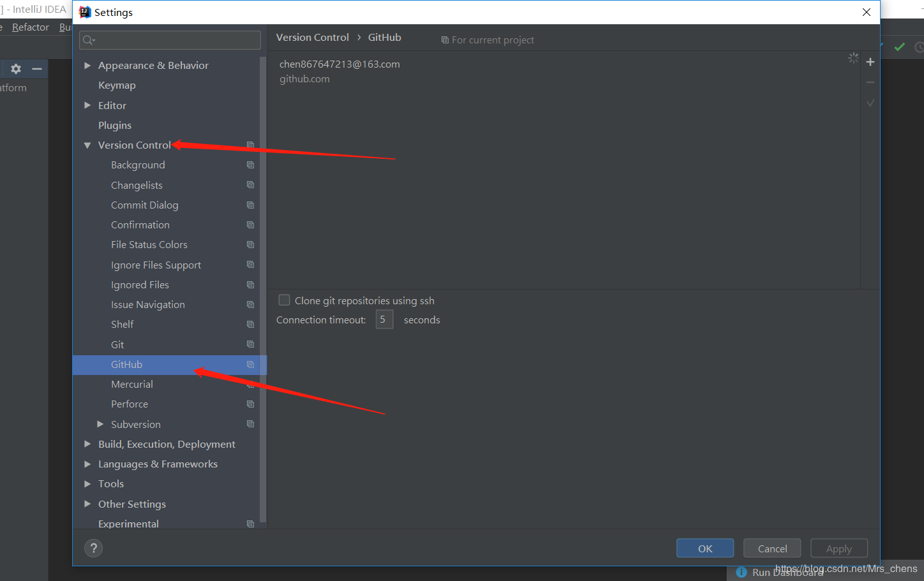Click the set default account checkmark icon
The width and height of the screenshot is (924, 581).
[x=870, y=103]
